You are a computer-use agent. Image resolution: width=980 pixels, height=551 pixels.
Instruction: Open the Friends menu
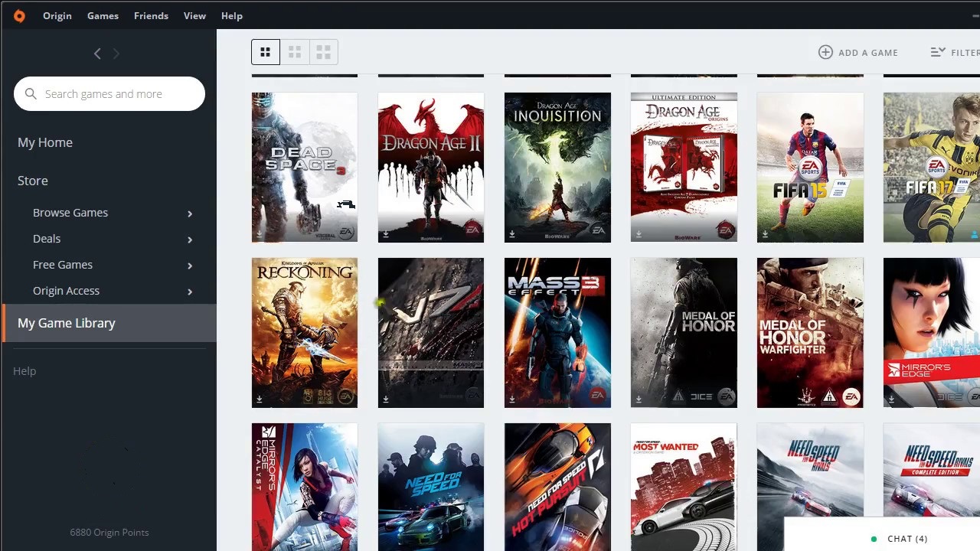pos(151,15)
